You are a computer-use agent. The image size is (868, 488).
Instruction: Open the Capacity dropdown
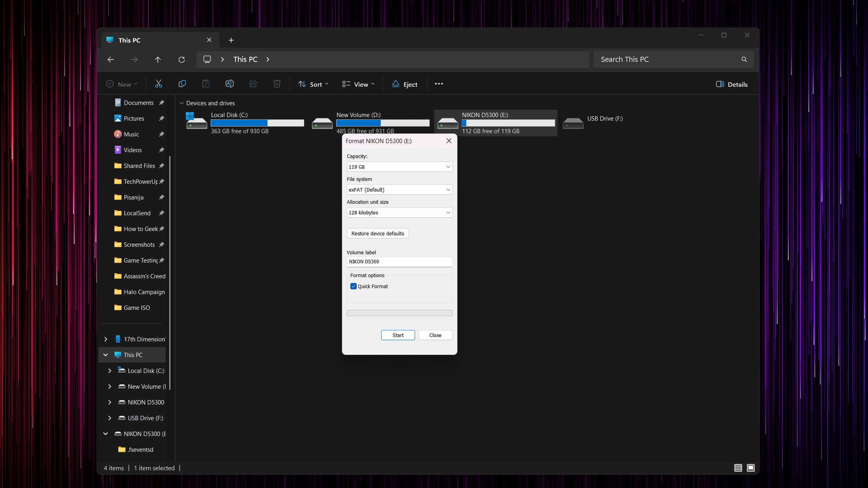coord(399,167)
